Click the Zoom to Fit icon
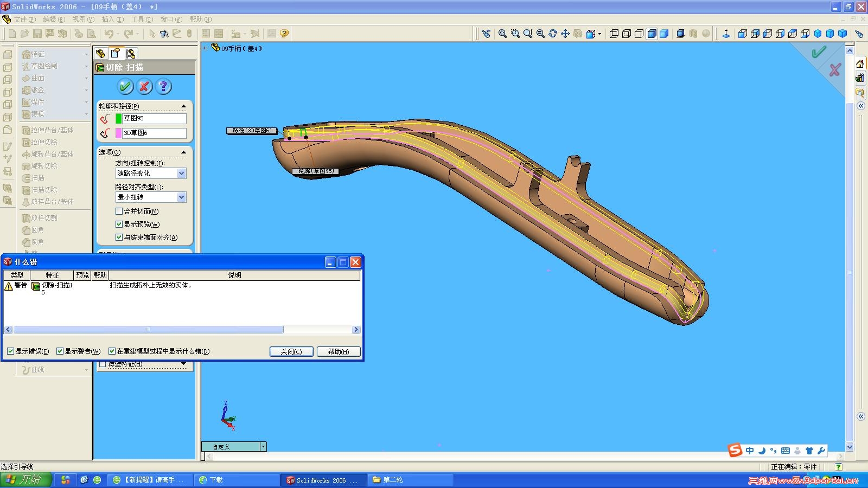868x488 pixels. point(502,34)
